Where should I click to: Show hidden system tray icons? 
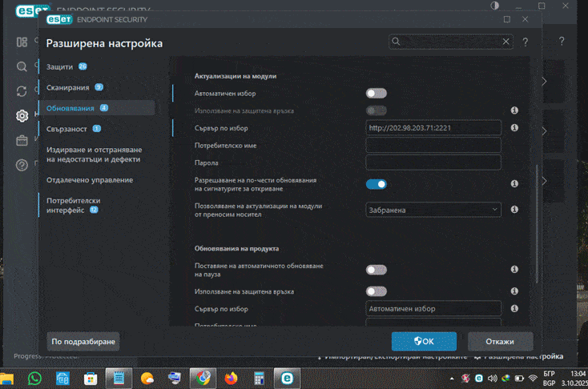pyautogui.click(x=452, y=379)
